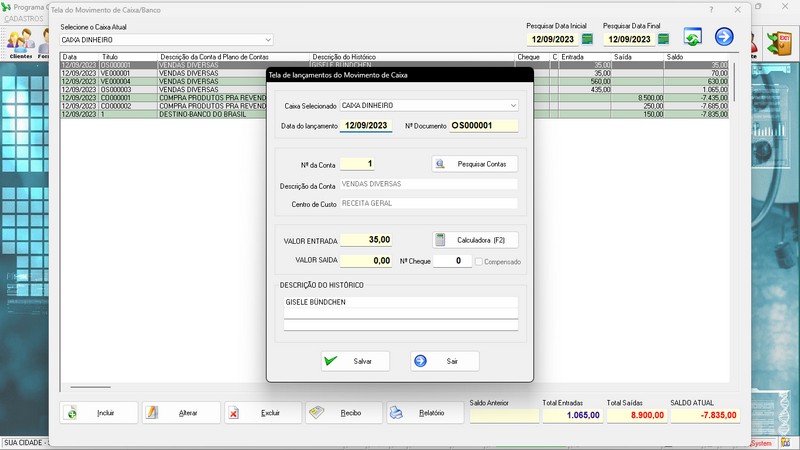Click the VALOR ENTRADA field
The width and height of the screenshot is (800, 450).
[366, 240]
